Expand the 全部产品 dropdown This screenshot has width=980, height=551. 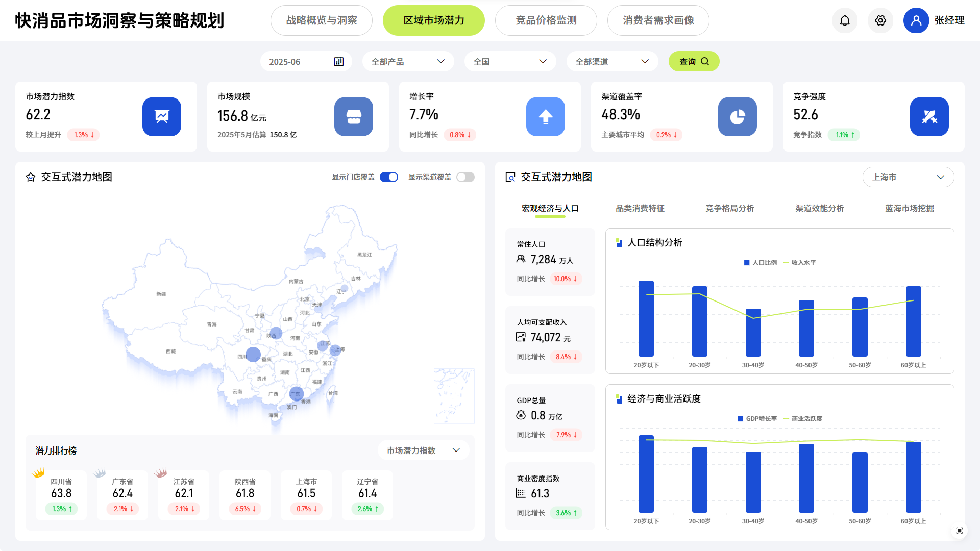click(408, 62)
